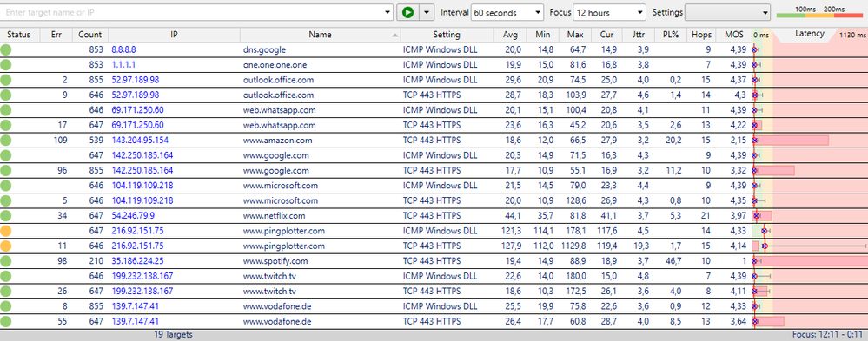The image size is (868, 341).
Task: Click orange status icon for www.pingplotter.com ICMP row
Action: 6,231
